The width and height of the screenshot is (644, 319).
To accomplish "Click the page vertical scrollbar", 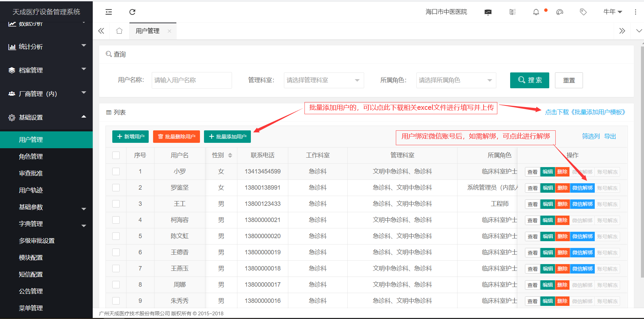I will pos(642,162).
